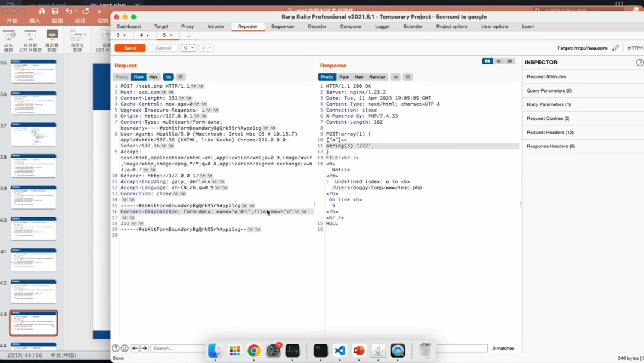644x363 pixels.
Task: Switch to the Comparer tab
Action: 351,26
